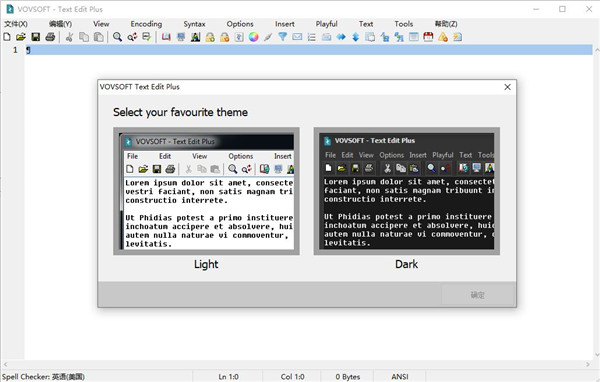Click the monitor screen icon in toolbar
600x382 pixels.
(181, 37)
